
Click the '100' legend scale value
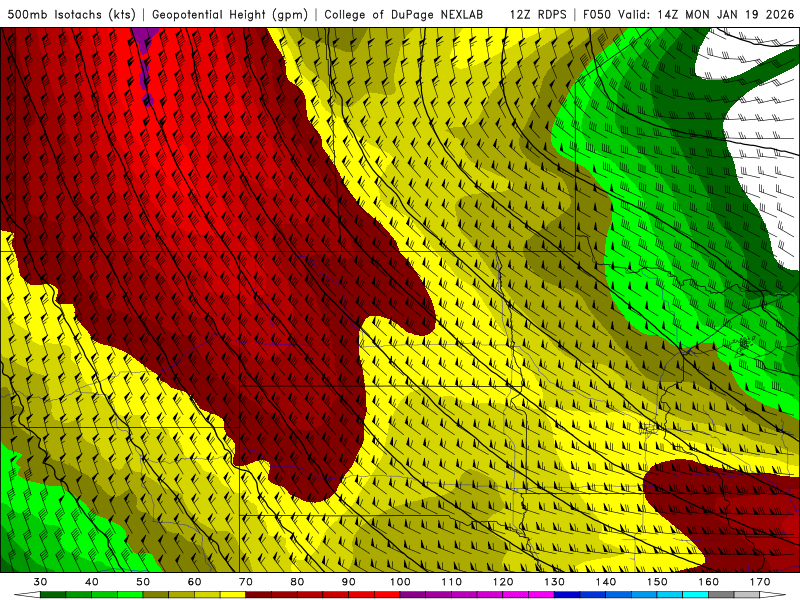[x=400, y=582]
